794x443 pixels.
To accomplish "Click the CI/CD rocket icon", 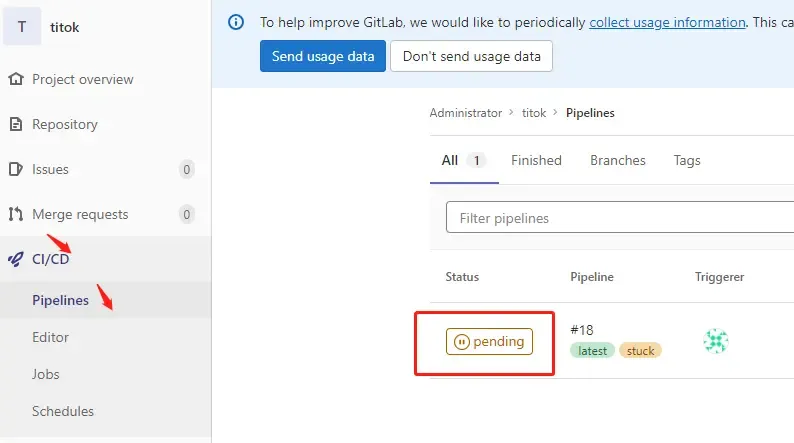I will pyautogui.click(x=15, y=259).
